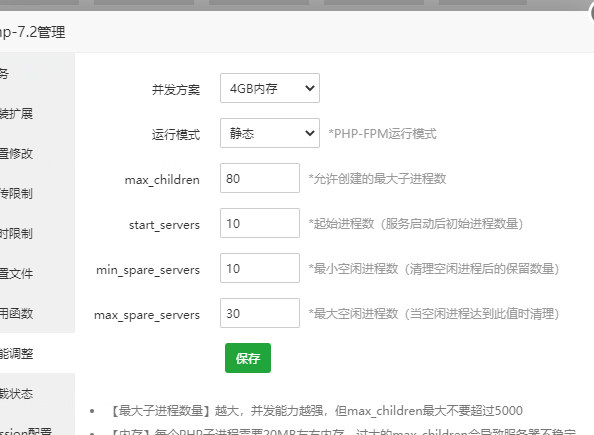
Task: Click the chevron arrow of 4GB内存 select
Action: [310, 88]
